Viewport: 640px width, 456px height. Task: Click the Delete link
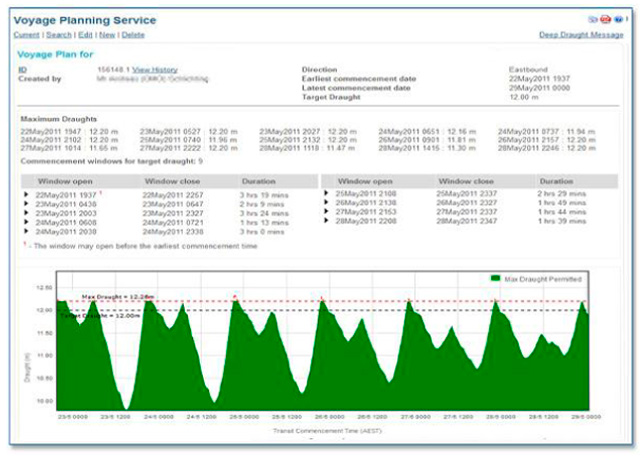point(133,35)
